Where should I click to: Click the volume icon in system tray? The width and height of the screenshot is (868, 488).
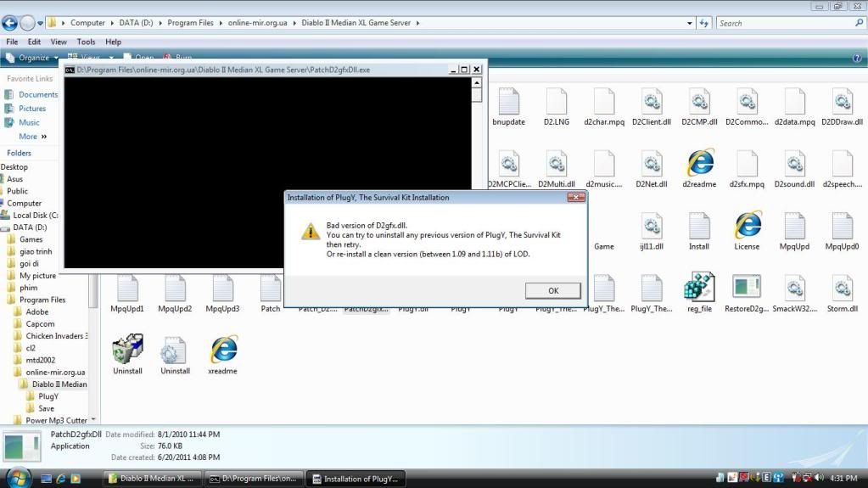[820, 478]
